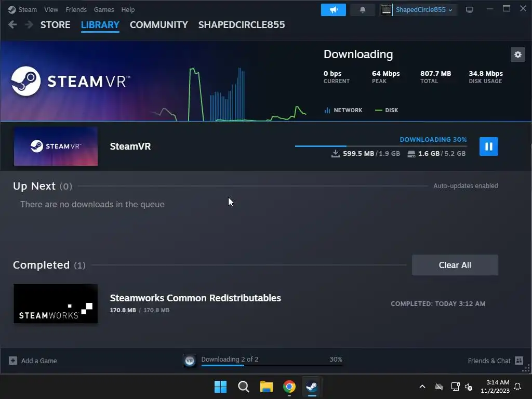The height and width of the screenshot is (399, 532).
Task: Click the network tray icon
Action: (x=455, y=387)
